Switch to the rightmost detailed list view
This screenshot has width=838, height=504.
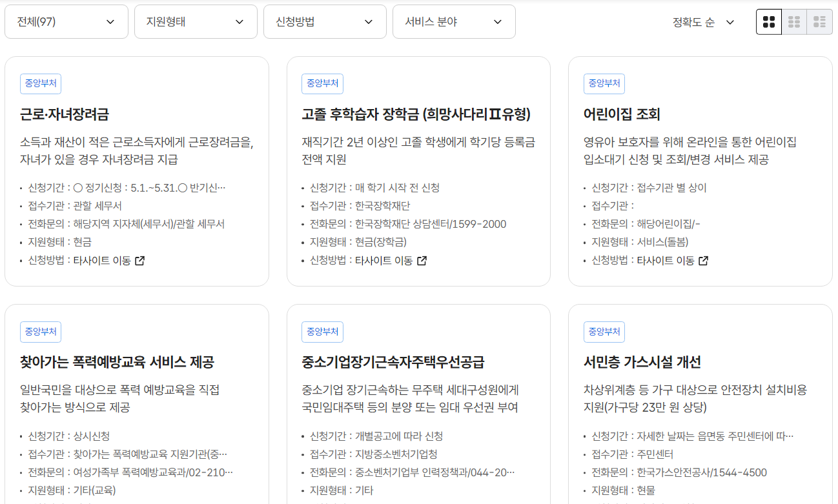coord(820,22)
